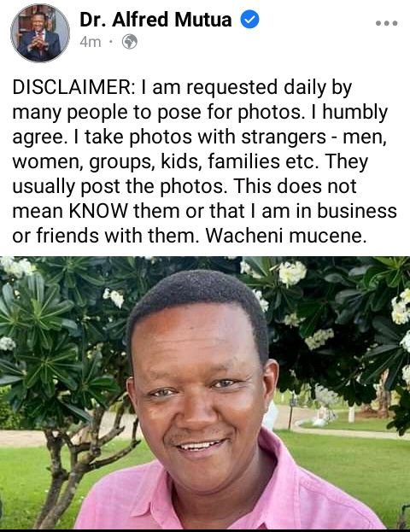Open the three-dot post options menu
The height and width of the screenshot is (532, 410).
point(387,23)
